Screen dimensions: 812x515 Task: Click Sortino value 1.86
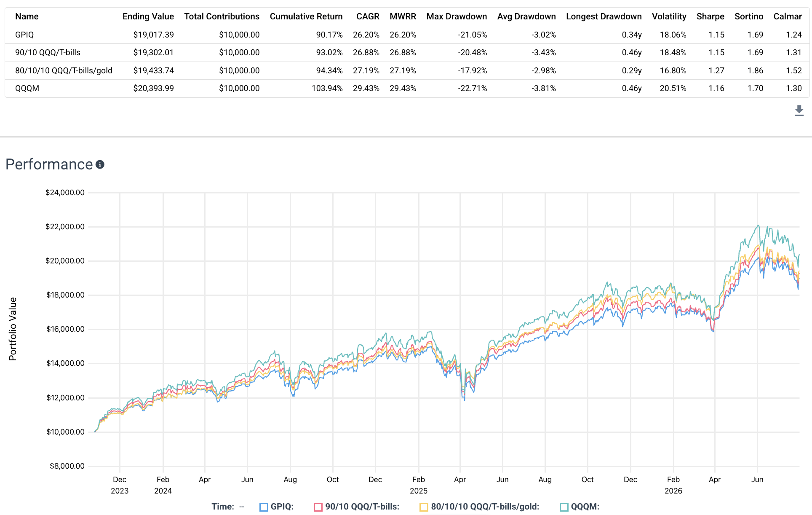tap(756, 70)
